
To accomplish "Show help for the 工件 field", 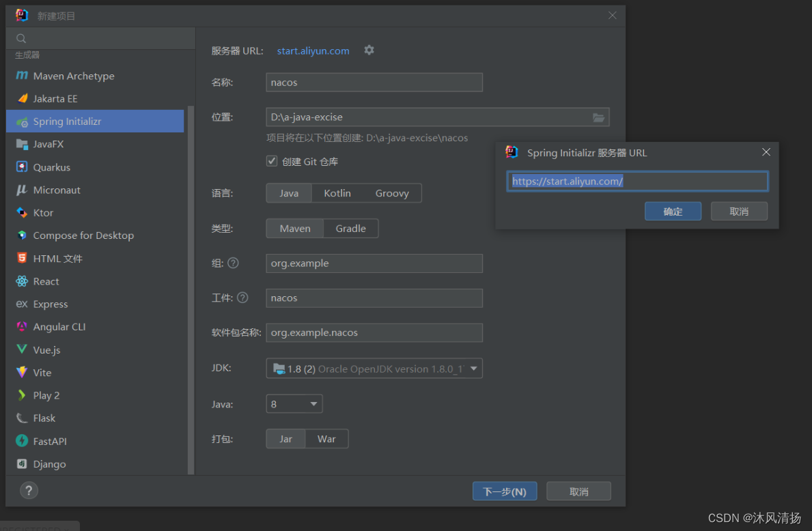I will point(242,298).
